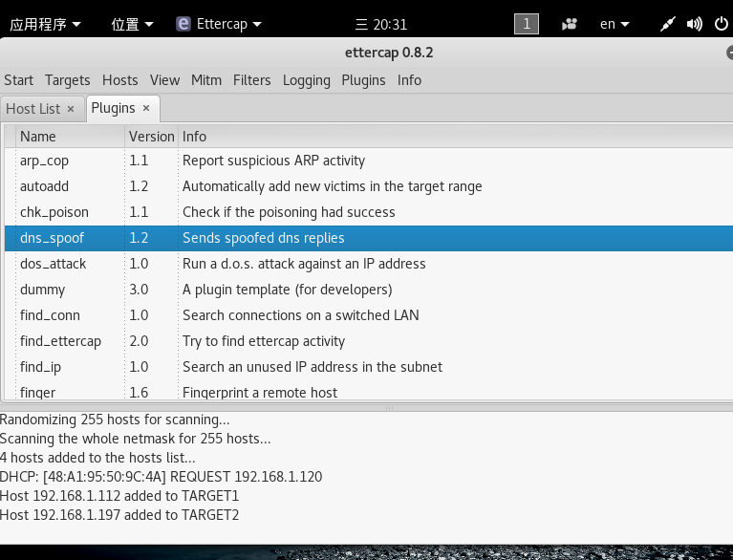
Task: Click 'Randomizing 255 hosts for scanning' line
Action: [115, 420]
